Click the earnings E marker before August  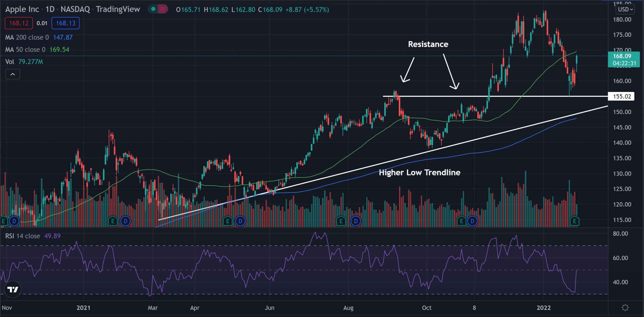click(x=341, y=221)
